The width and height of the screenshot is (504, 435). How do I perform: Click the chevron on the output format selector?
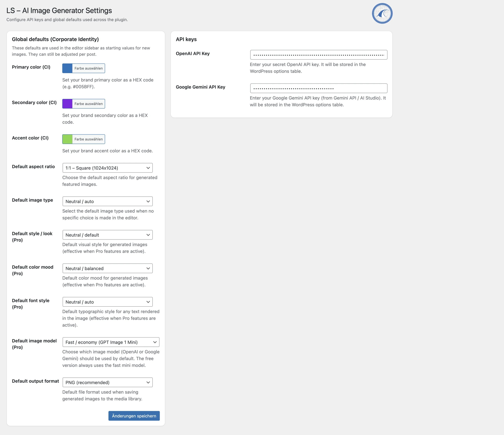[x=148, y=382]
